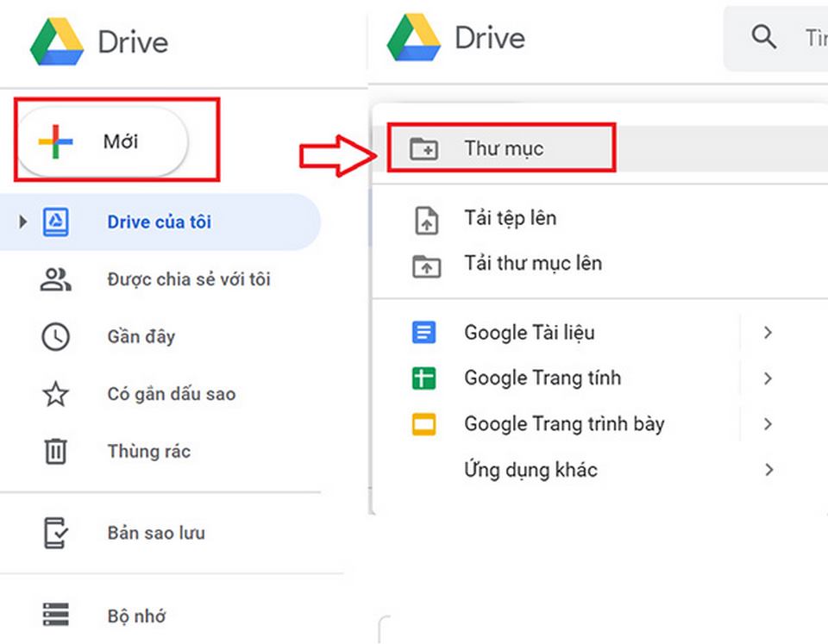The height and width of the screenshot is (644, 828).
Task: Expand the Google Tài liệu submenu arrow
Action: 768,333
